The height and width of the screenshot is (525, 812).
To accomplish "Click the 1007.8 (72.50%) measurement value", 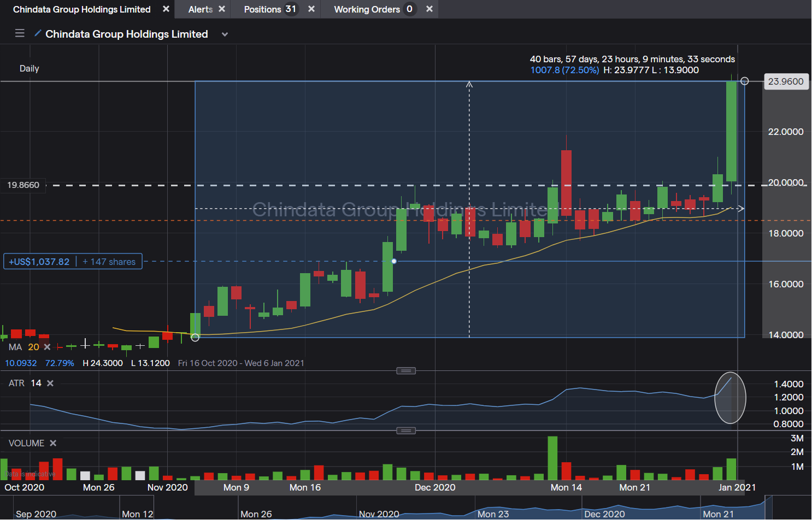I will pyautogui.click(x=564, y=70).
